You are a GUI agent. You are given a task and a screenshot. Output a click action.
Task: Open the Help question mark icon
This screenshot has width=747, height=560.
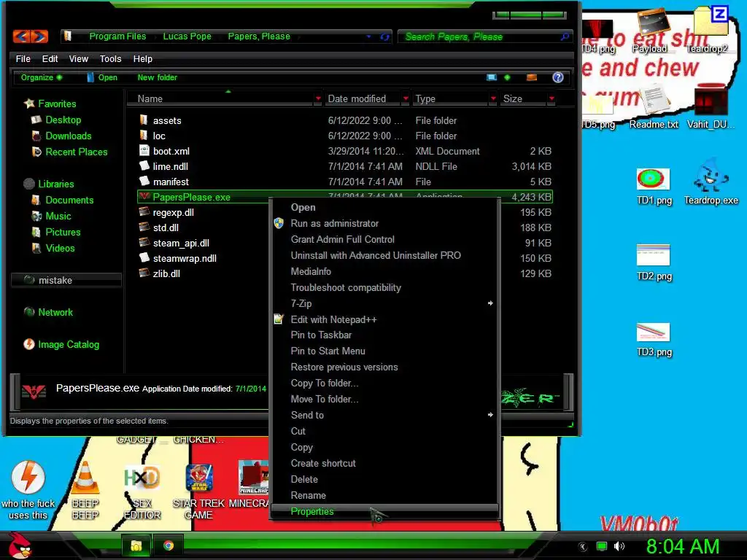[x=558, y=77]
